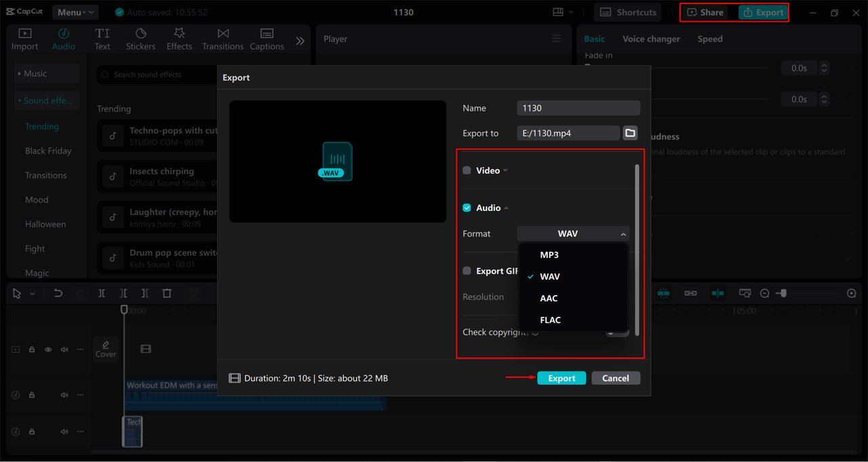Choose FLAC format option
The image size is (868, 462).
click(573, 320)
